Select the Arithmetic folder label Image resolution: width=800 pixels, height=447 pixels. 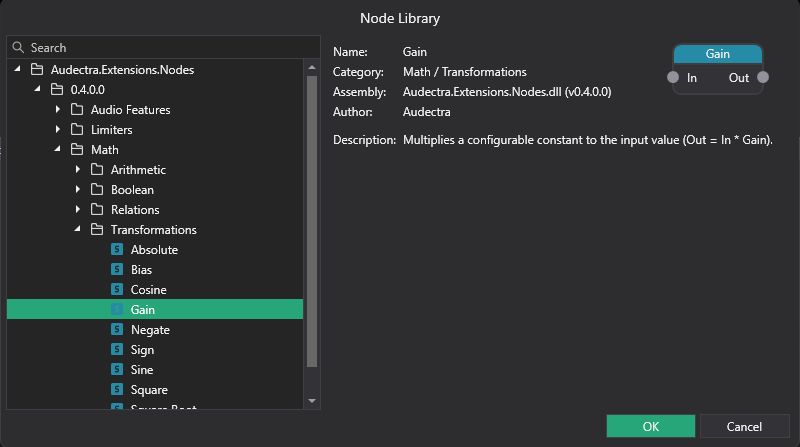click(x=138, y=169)
